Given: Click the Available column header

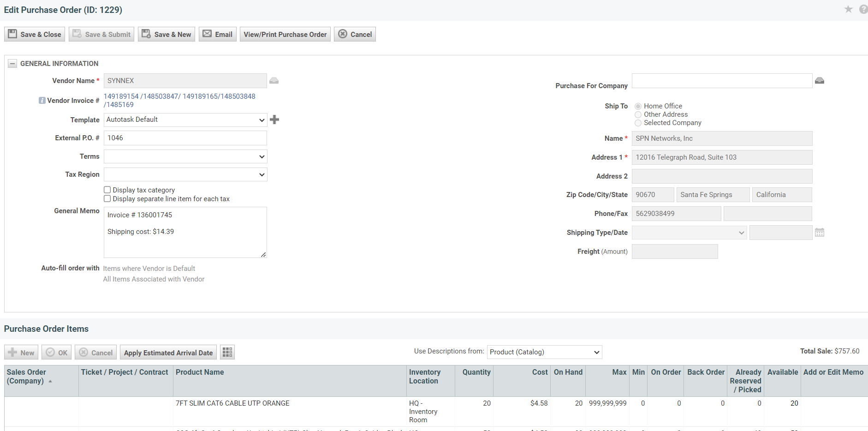Looking at the screenshot, I should point(783,381).
